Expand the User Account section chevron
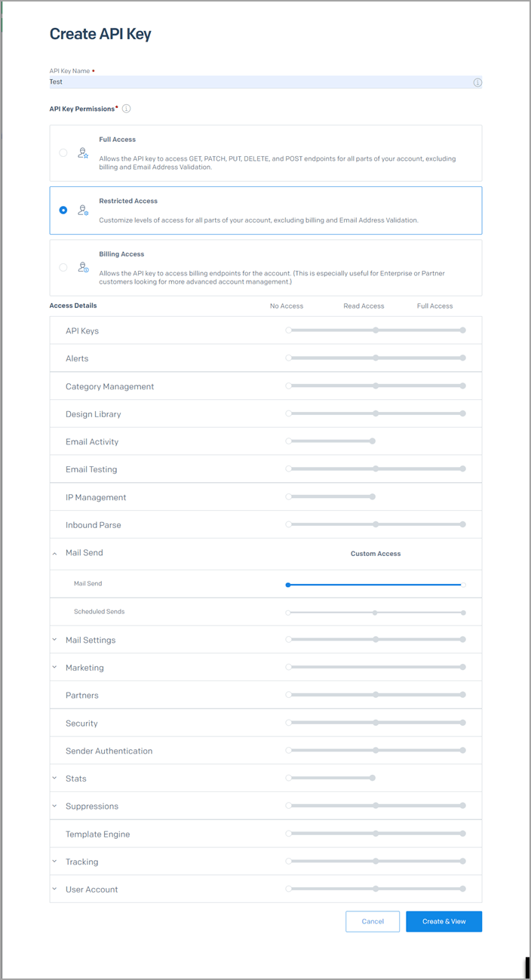 point(54,889)
